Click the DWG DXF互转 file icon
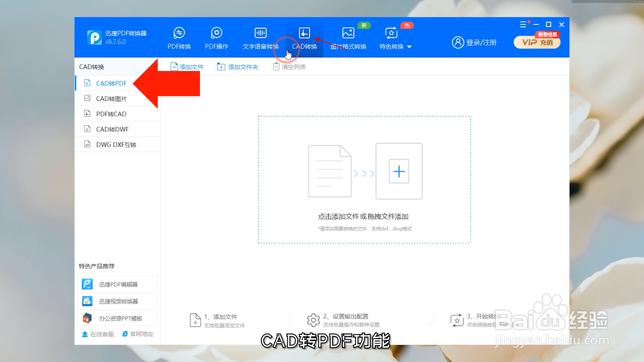 point(87,144)
